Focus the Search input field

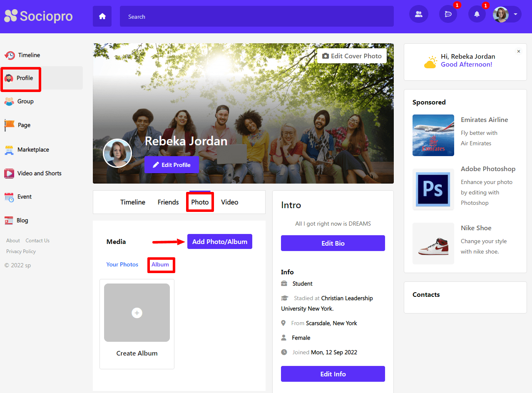pyautogui.click(x=256, y=17)
